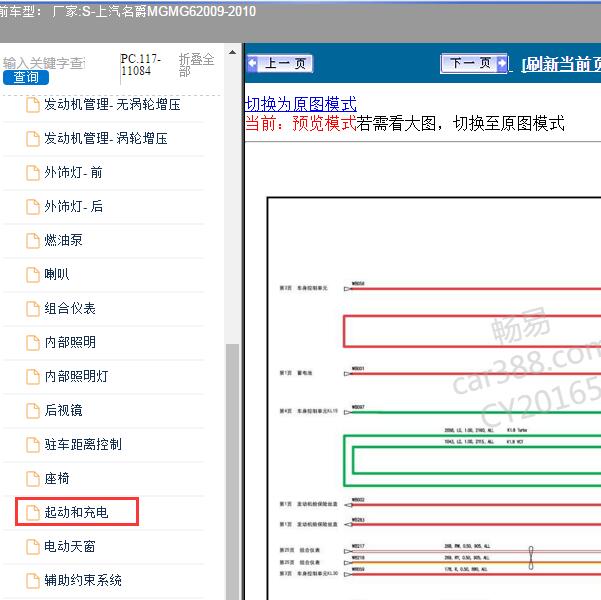The width and height of the screenshot is (601, 600).
Task: Click the left arrow icon on 上一页
Action: [x=253, y=63]
